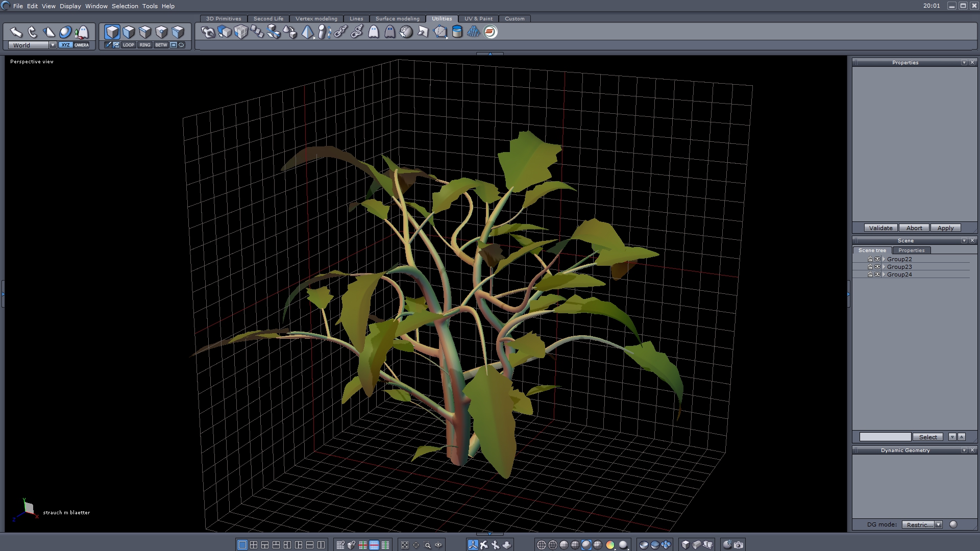Select the four-pane viewport layout icon
This screenshot has width=980, height=551.
pyautogui.click(x=254, y=545)
